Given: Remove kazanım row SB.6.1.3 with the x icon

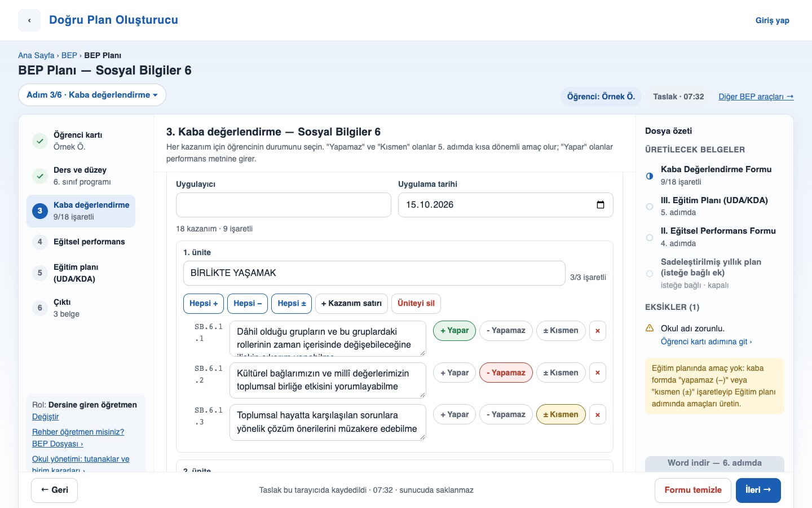Looking at the screenshot, I should pyautogui.click(x=598, y=414).
